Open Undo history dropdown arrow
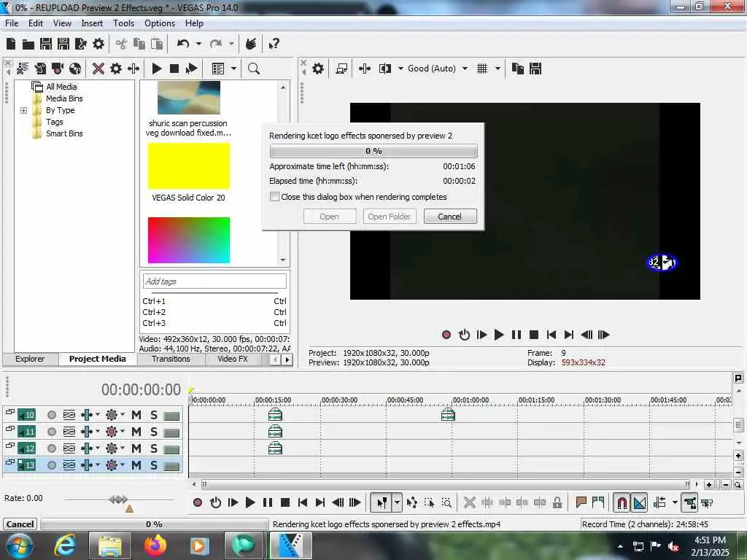 click(x=198, y=44)
